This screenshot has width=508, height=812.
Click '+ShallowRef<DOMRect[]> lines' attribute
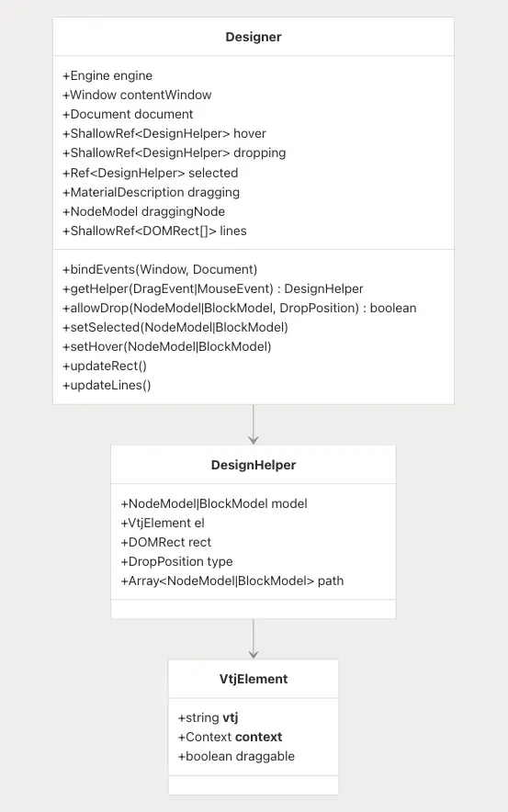[154, 231]
